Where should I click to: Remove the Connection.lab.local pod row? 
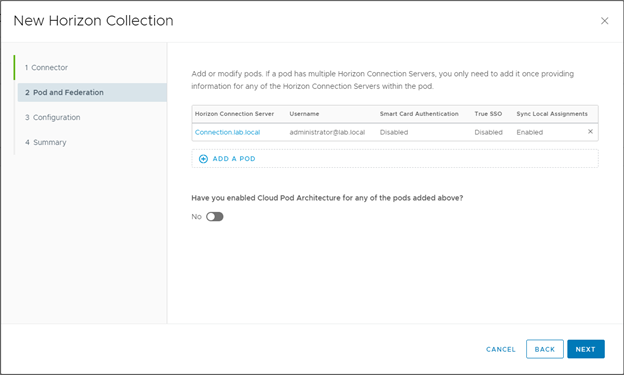click(590, 131)
